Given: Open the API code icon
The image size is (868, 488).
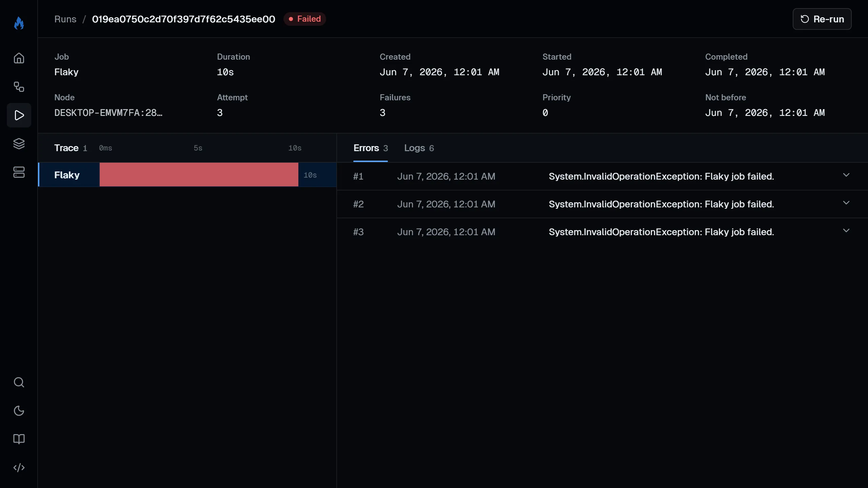Looking at the screenshot, I should [x=19, y=468].
